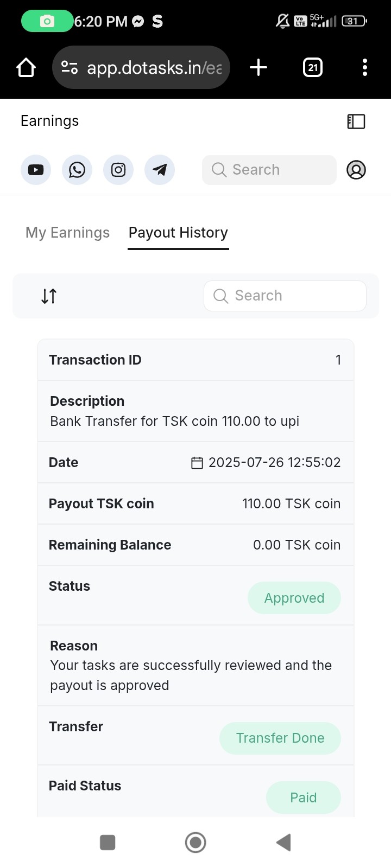Open the browser three-dot menu
391x868 pixels.
click(365, 68)
